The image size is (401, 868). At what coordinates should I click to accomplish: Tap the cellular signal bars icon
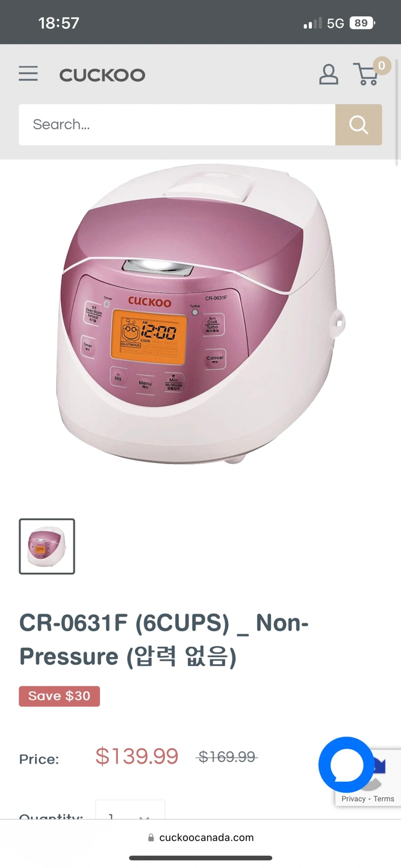(x=312, y=24)
